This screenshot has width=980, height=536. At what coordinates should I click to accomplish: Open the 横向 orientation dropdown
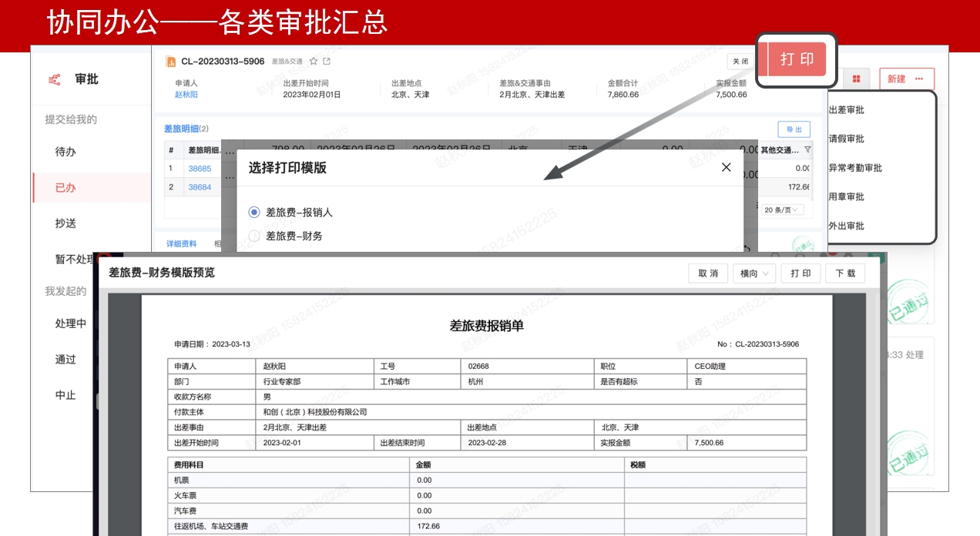(x=754, y=273)
